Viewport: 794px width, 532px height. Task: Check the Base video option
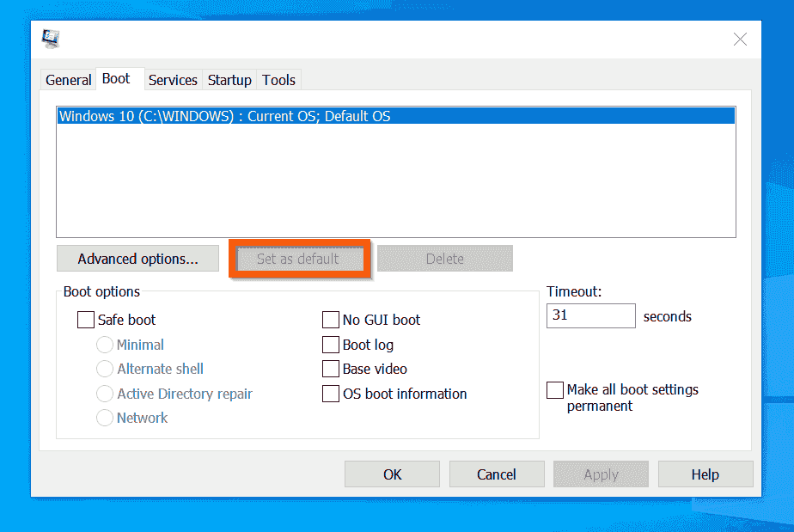(x=331, y=369)
